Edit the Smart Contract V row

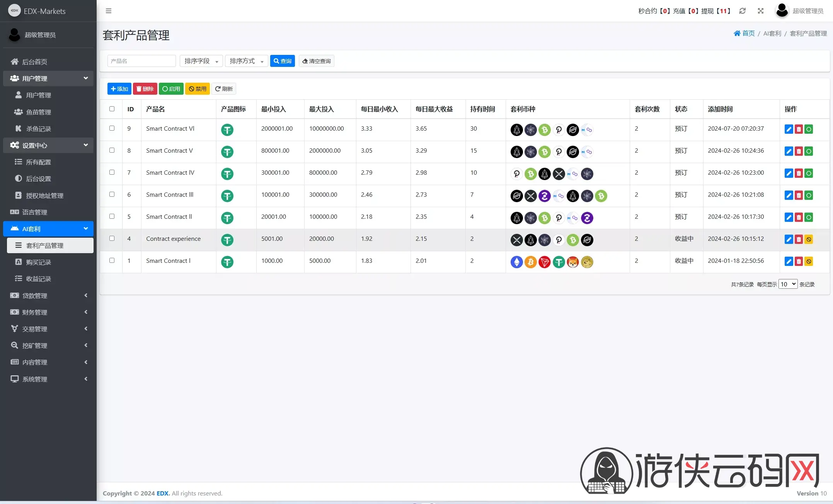point(789,151)
